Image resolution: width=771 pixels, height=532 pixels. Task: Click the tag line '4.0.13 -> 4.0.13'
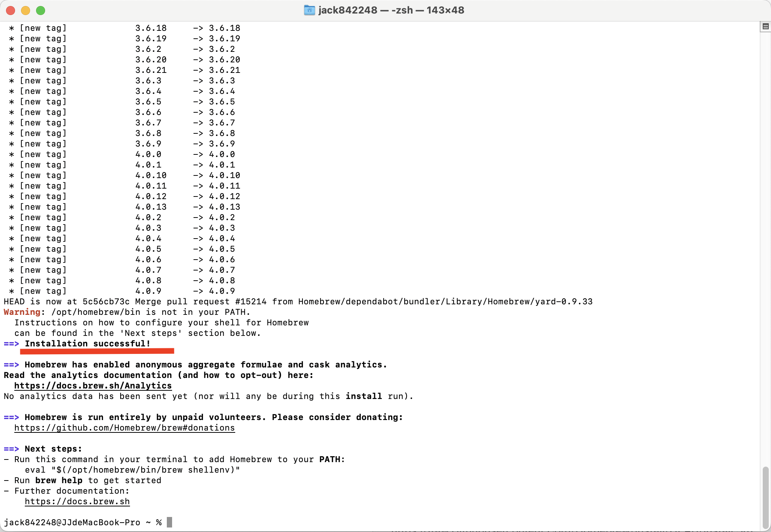click(x=124, y=207)
